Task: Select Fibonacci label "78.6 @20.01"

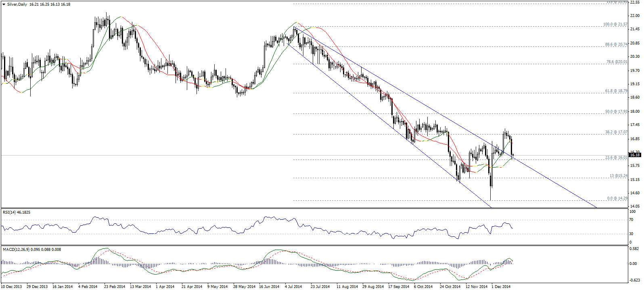Action: click(617, 62)
